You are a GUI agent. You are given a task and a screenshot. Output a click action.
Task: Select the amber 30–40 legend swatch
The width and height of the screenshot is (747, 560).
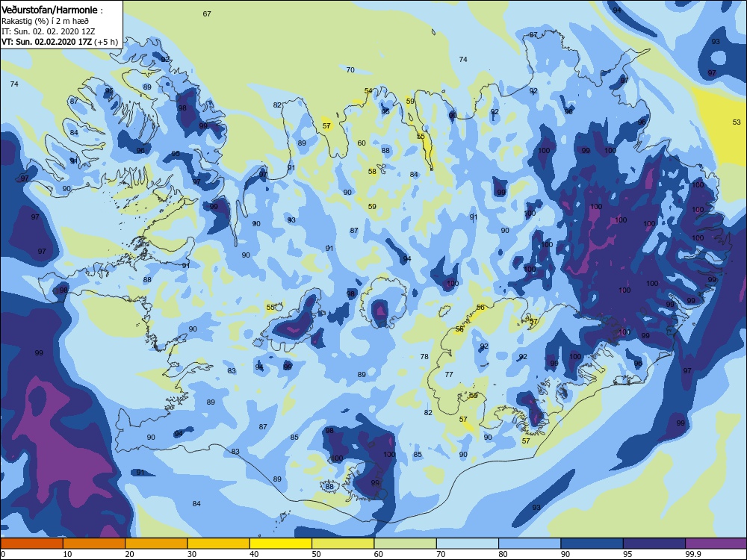(x=219, y=544)
